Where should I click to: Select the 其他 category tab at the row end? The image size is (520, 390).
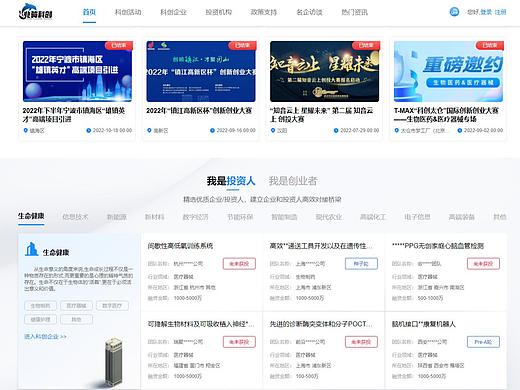[x=500, y=217]
